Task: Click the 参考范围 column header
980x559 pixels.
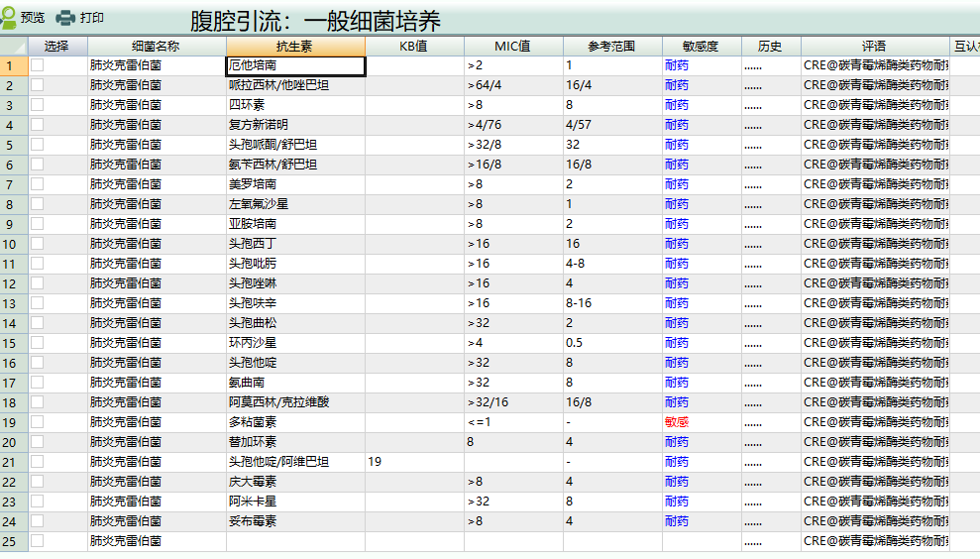Action: [x=611, y=46]
